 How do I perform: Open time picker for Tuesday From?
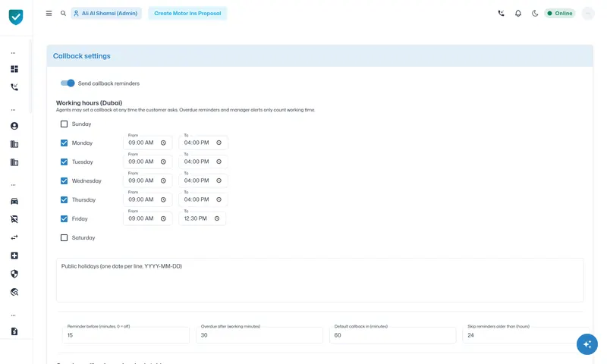coord(163,162)
